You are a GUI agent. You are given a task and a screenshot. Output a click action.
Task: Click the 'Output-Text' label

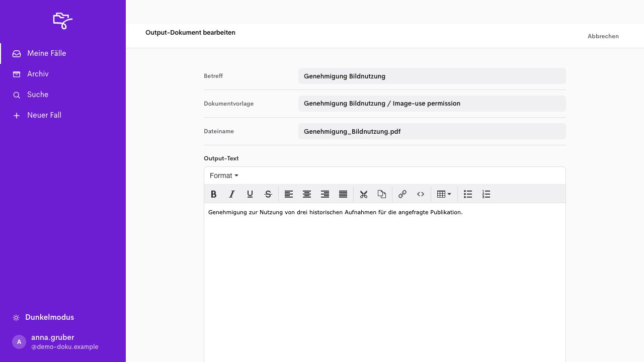click(221, 158)
